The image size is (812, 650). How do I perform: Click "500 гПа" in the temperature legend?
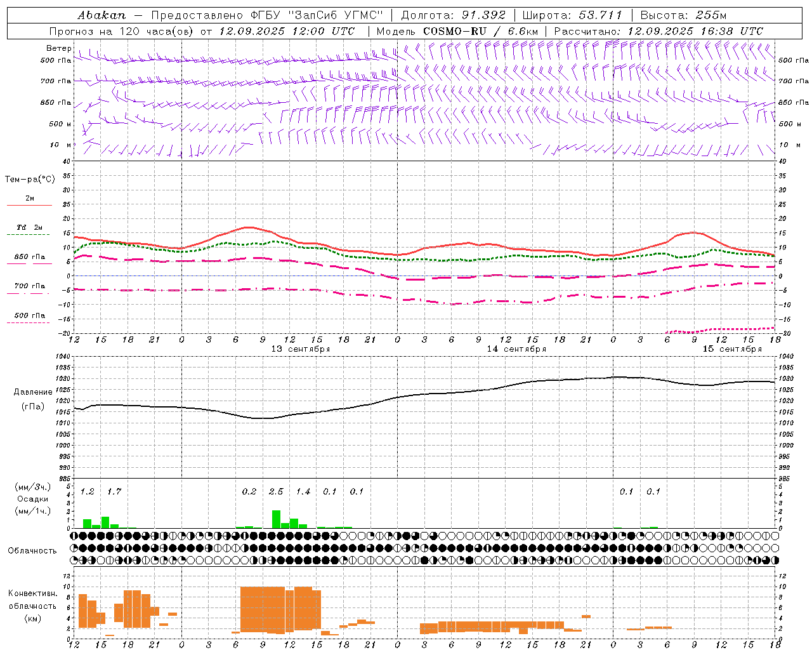pyautogui.click(x=30, y=315)
